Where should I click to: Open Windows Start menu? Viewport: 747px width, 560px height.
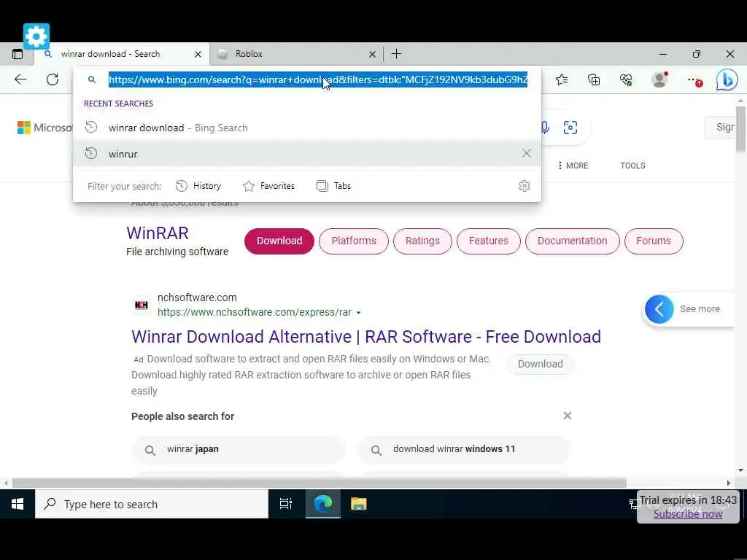tap(18, 504)
